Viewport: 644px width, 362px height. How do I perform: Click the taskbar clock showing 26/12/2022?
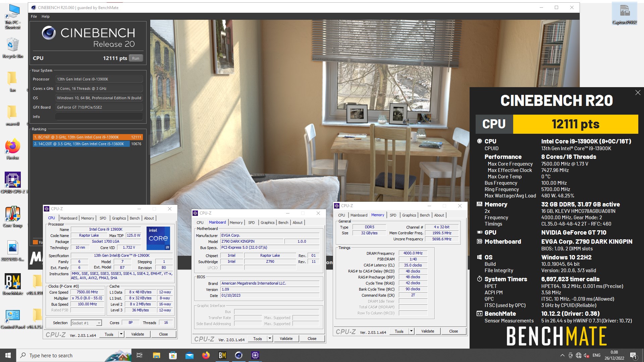point(614,355)
